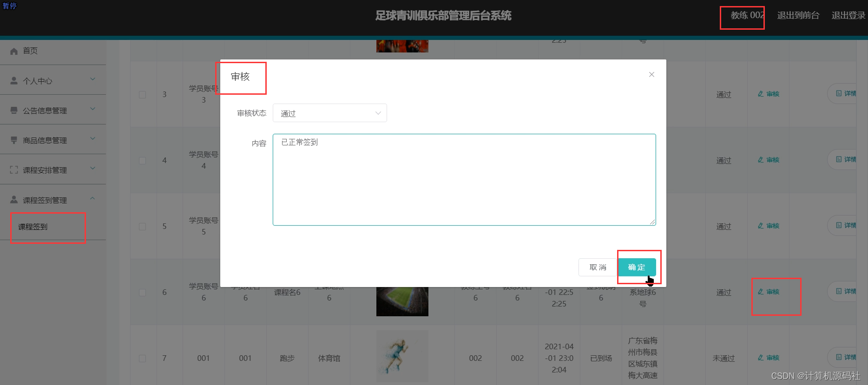Close the 审核 dialog with the X
Image resolution: width=868 pixels, height=385 pixels.
click(x=651, y=74)
